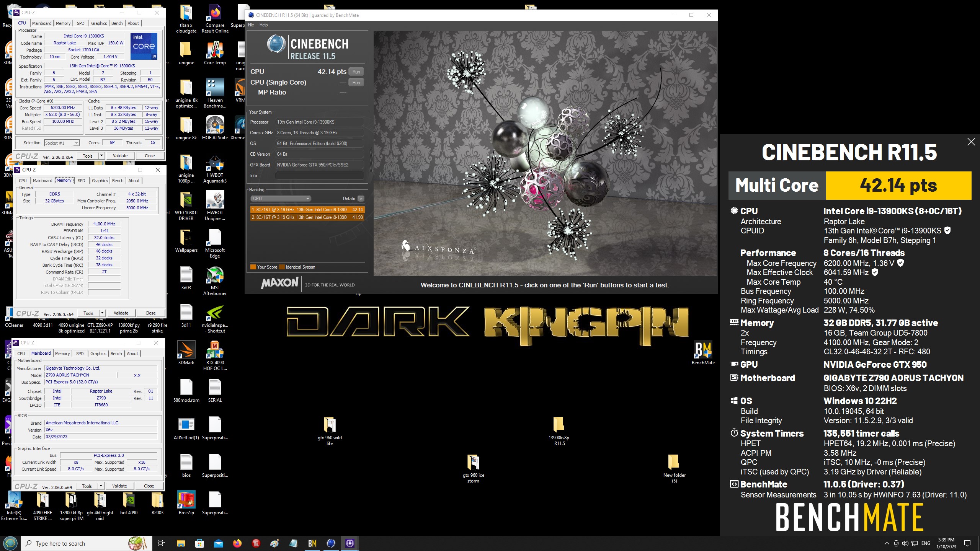Open Tools dropdown arrow in CPU-Z Memory window
980x551 pixels.
[102, 313]
